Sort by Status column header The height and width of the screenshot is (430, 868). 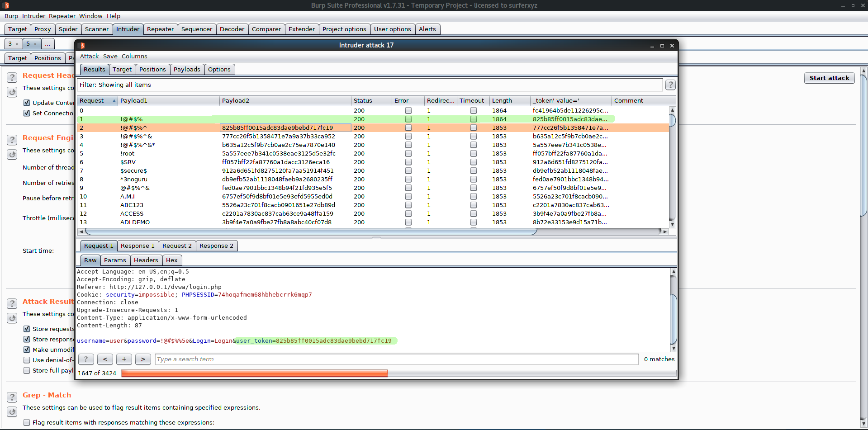pyautogui.click(x=371, y=100)
